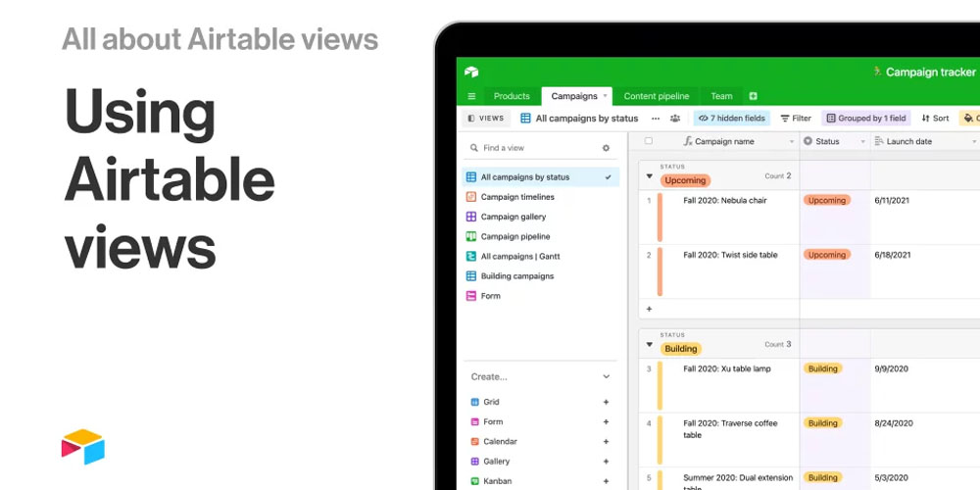980x490 pixels.
Task: Open the Campaign name column dropdown
Action: pos(792,142)
